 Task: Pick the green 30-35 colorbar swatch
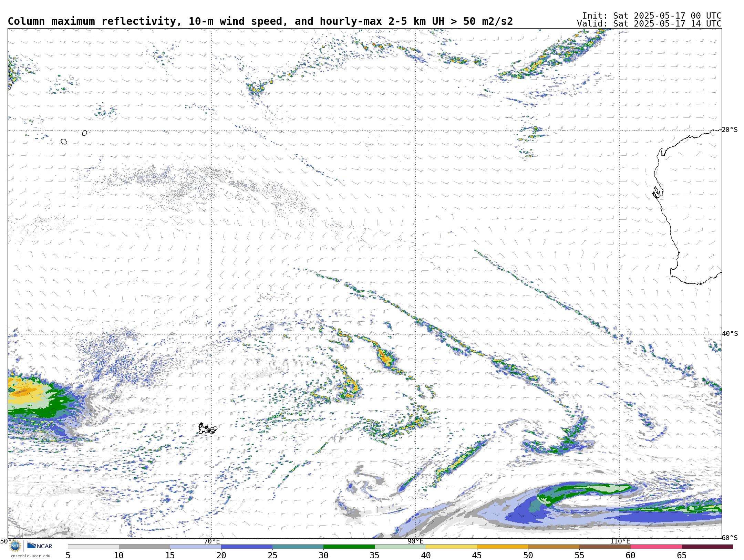coord(349,547)
